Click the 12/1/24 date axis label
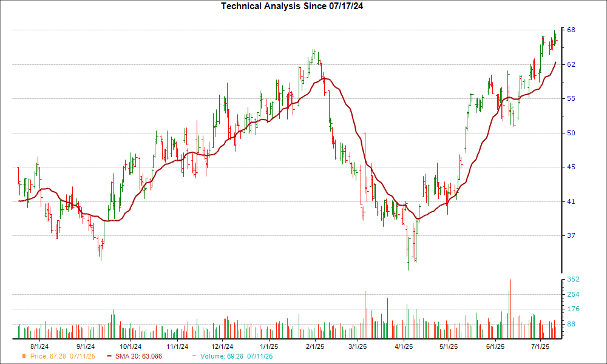This screenshot has width=607, height=364. [x=222, y=346]
